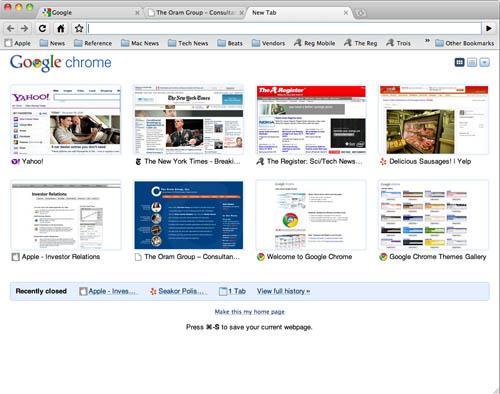Close the Google tab
The height and width of the screenshot is (394, 500).
[137, 13]
